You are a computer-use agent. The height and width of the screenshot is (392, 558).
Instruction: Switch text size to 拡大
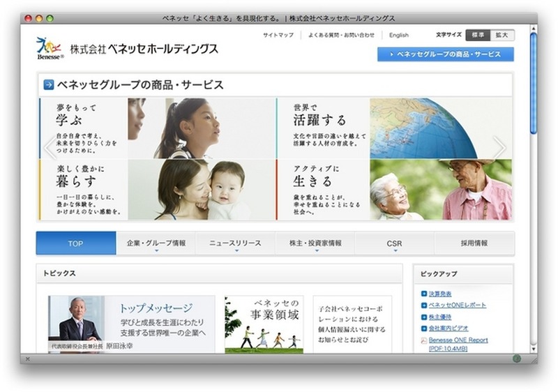click(502, 35)
